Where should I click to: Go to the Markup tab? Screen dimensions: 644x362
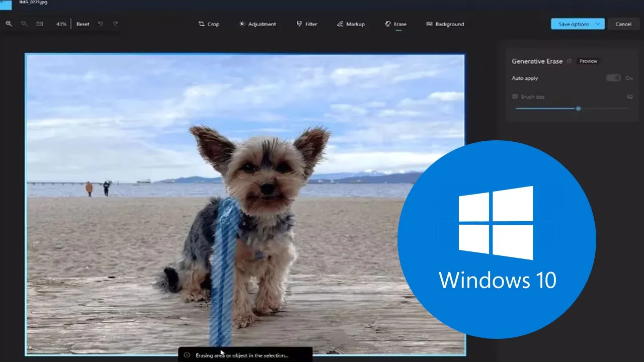351,24
